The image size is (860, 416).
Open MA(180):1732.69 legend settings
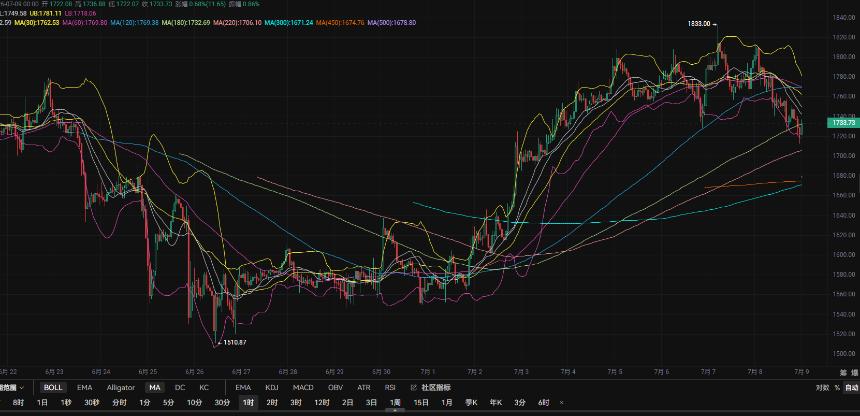click(185, 23)
